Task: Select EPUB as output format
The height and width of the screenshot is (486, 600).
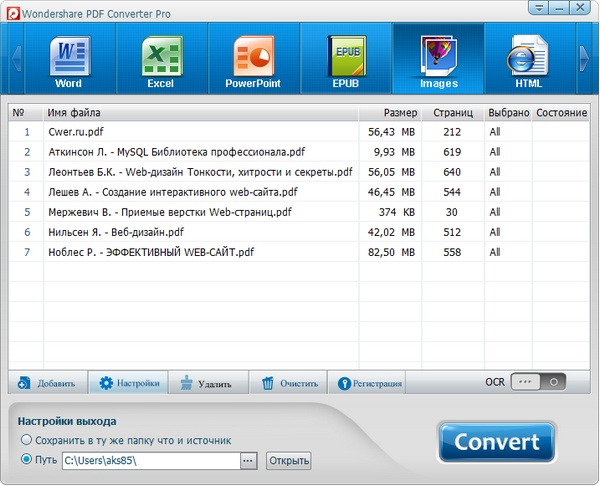Action: [x=345, y=58]
